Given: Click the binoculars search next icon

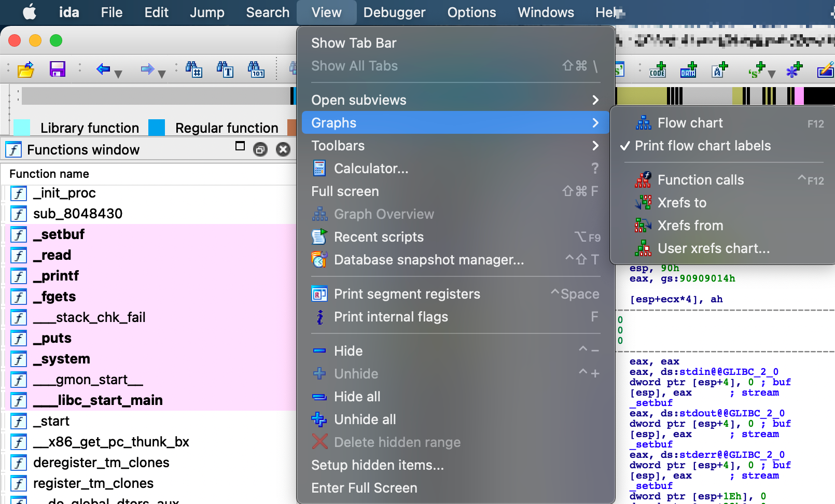Looking at the screenshot, I should [x=194, y=69].
